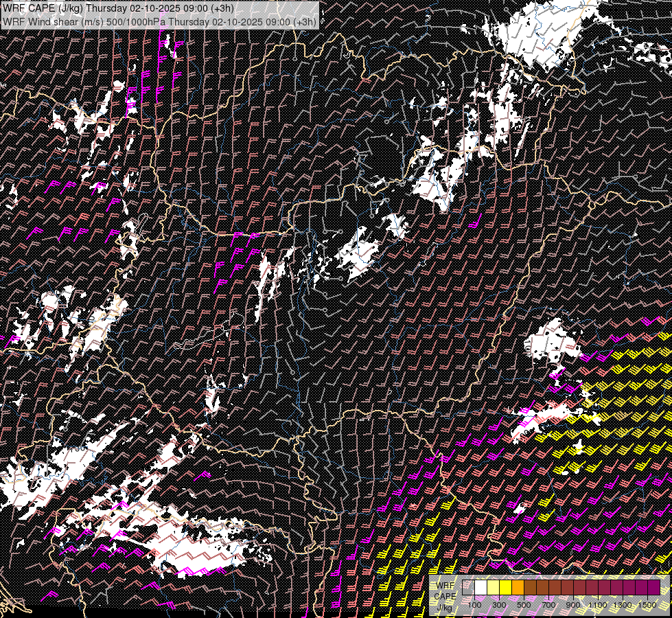Select the white swatch in the CAPE legend

[480, 588]
